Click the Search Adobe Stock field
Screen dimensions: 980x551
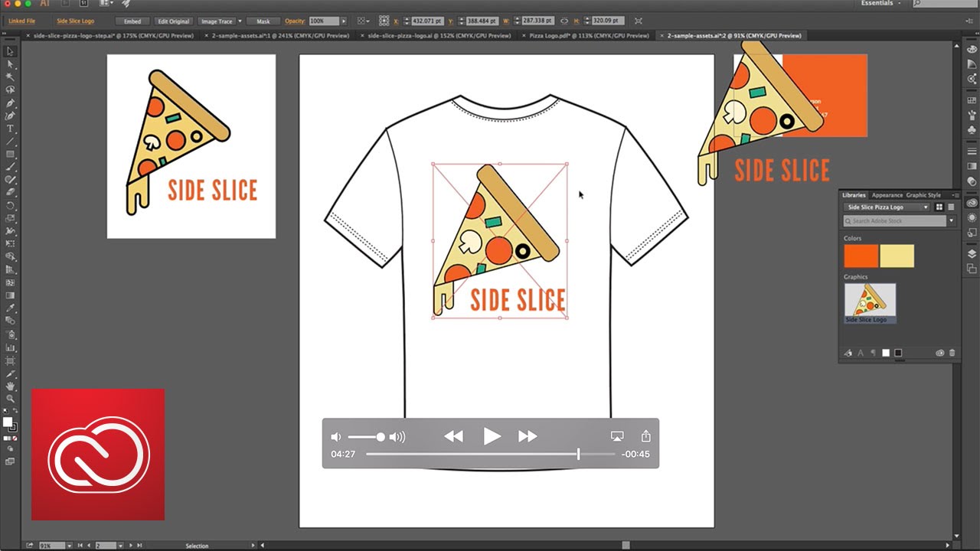coord(894,221)
